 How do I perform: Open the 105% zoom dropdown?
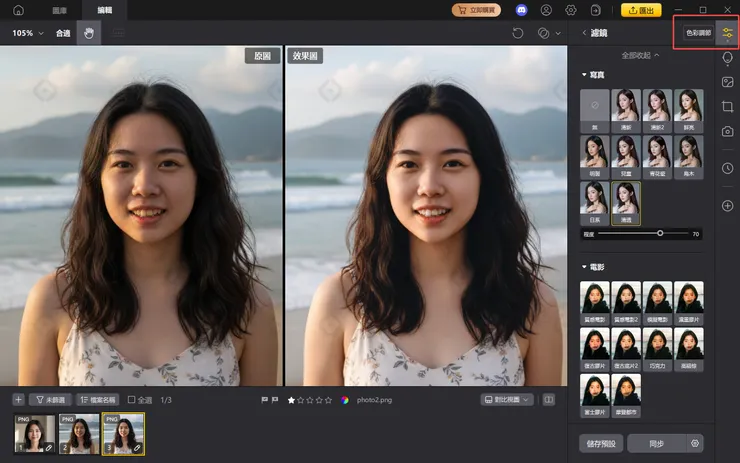[28, 33]
